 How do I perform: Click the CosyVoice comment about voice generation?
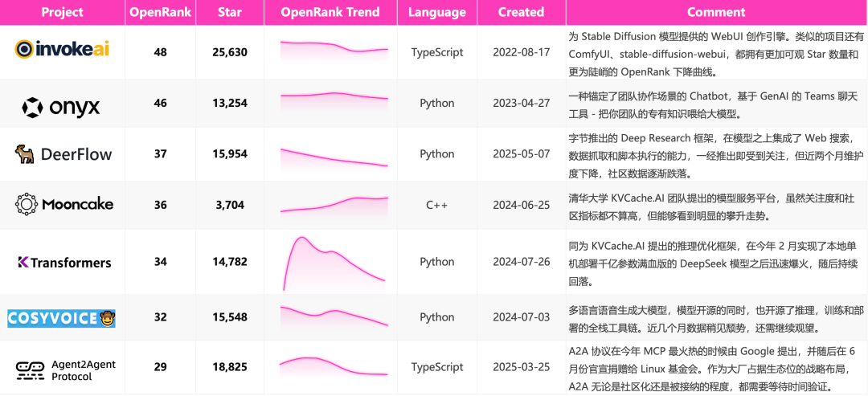[716, 319]
